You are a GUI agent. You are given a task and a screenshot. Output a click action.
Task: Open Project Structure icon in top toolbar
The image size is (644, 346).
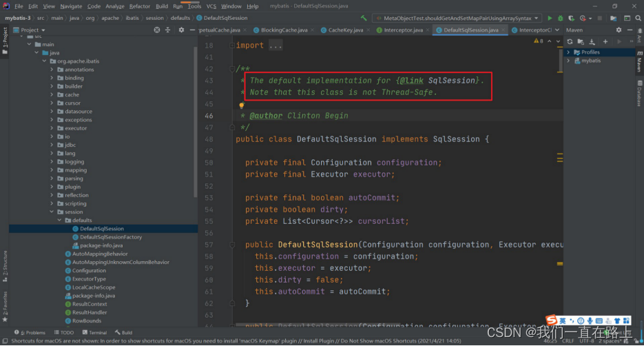[613, 18]
